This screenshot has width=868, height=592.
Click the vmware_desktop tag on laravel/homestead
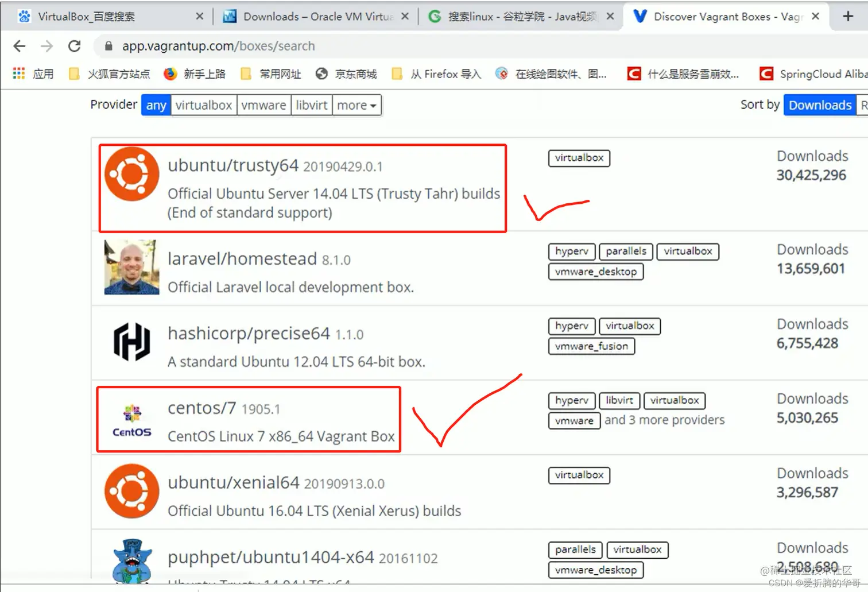tap(596, 272)
